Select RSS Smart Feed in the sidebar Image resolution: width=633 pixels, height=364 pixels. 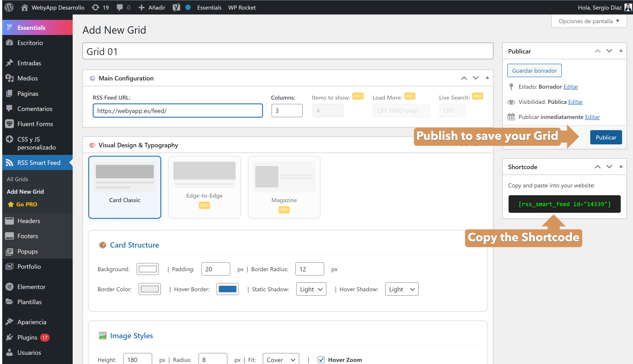pyautogui.click(x=39, y=162)
